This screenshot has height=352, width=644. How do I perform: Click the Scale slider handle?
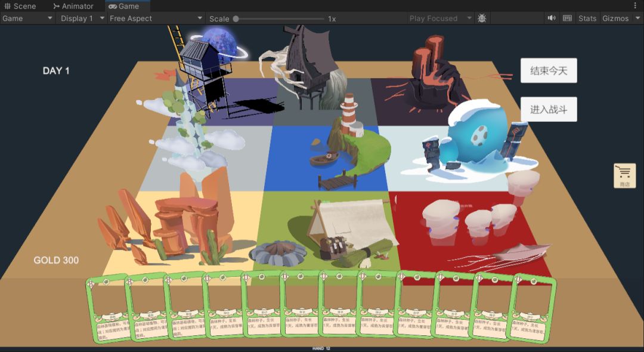click(x=236, y=18)
